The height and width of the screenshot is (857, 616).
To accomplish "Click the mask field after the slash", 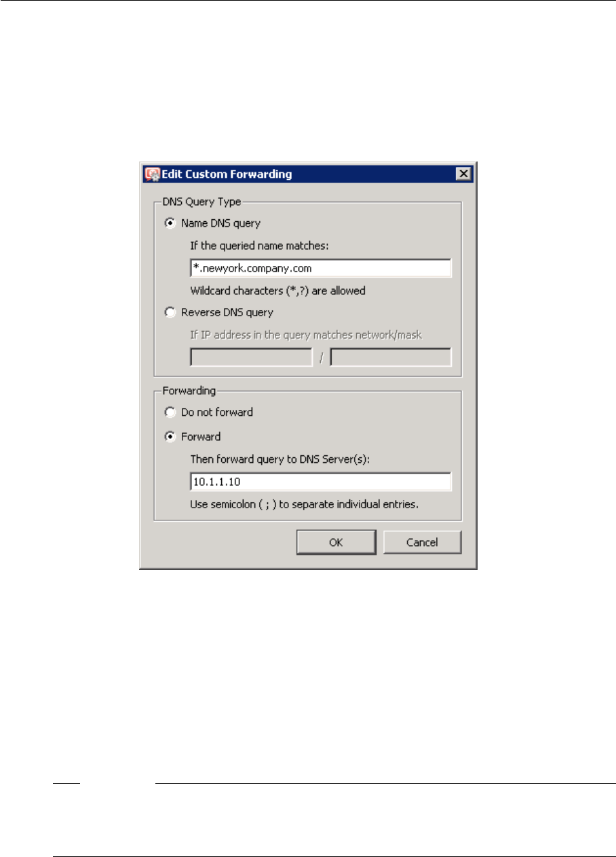I will click(x=391, y=357).
